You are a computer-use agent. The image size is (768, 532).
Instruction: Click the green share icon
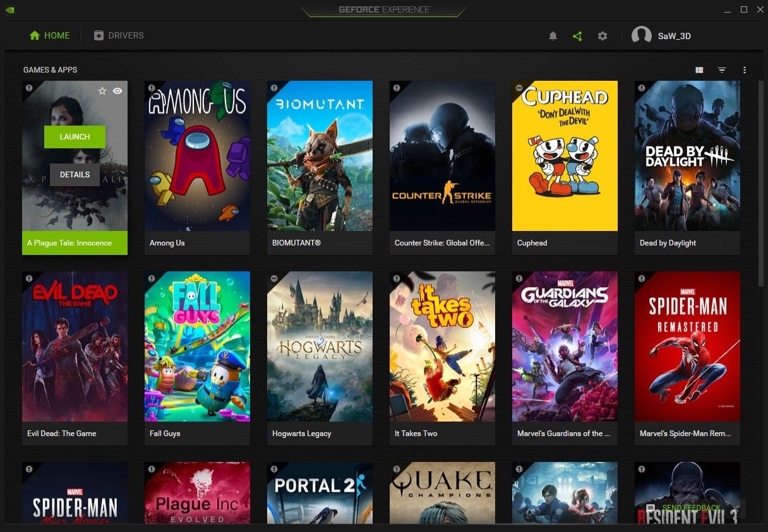click(577, 36)
